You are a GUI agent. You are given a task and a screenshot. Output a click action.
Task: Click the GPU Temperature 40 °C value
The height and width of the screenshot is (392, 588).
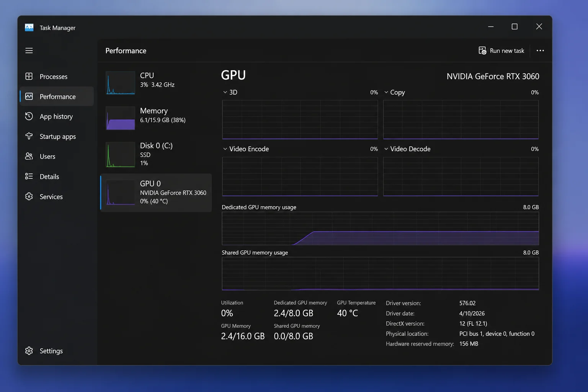[x=347, y=313]
